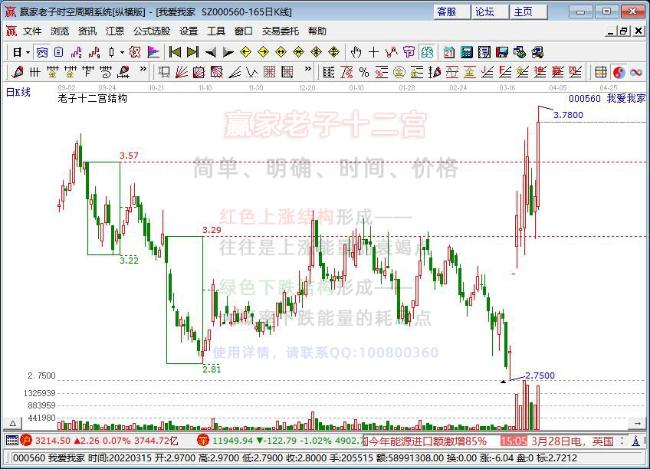
Task: Click the 论坛 button in title bar
Action: click(x=490, y=11)
